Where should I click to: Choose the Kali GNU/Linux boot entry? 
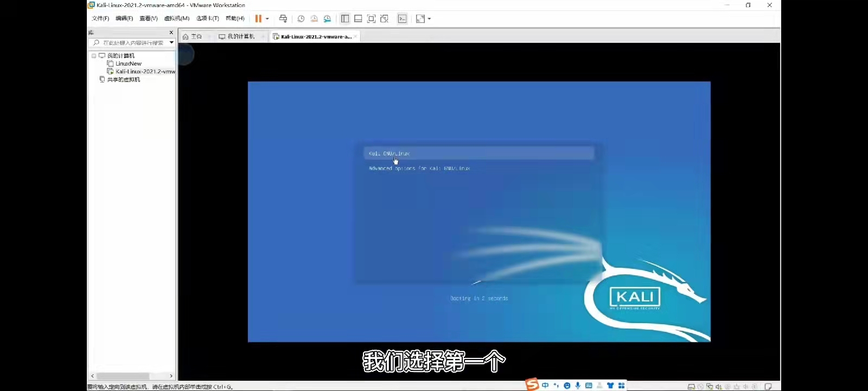479,154
